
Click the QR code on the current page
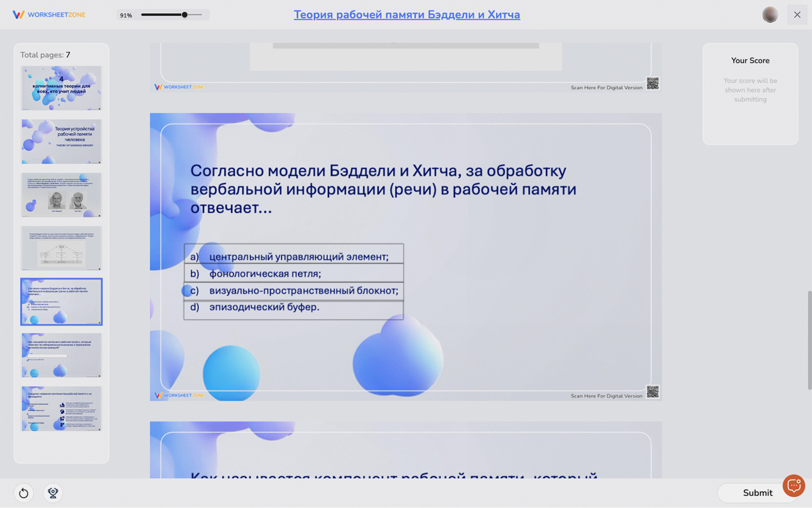coord(653,392)
